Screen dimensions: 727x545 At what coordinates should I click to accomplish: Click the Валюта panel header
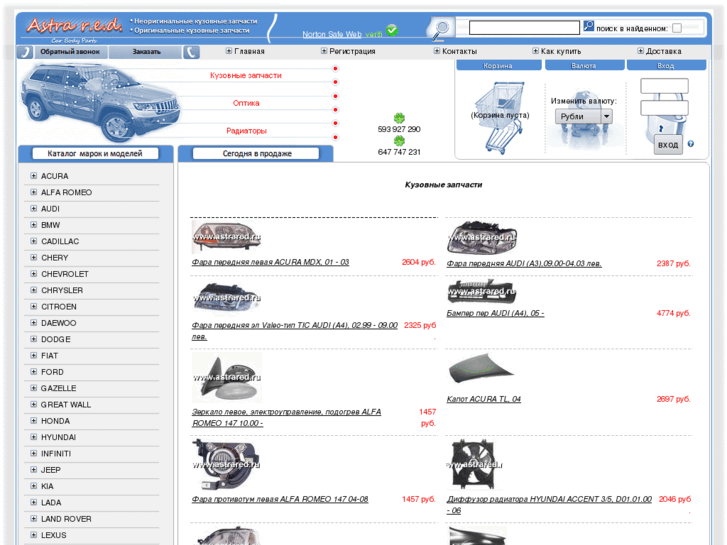(x=585, y=65)
